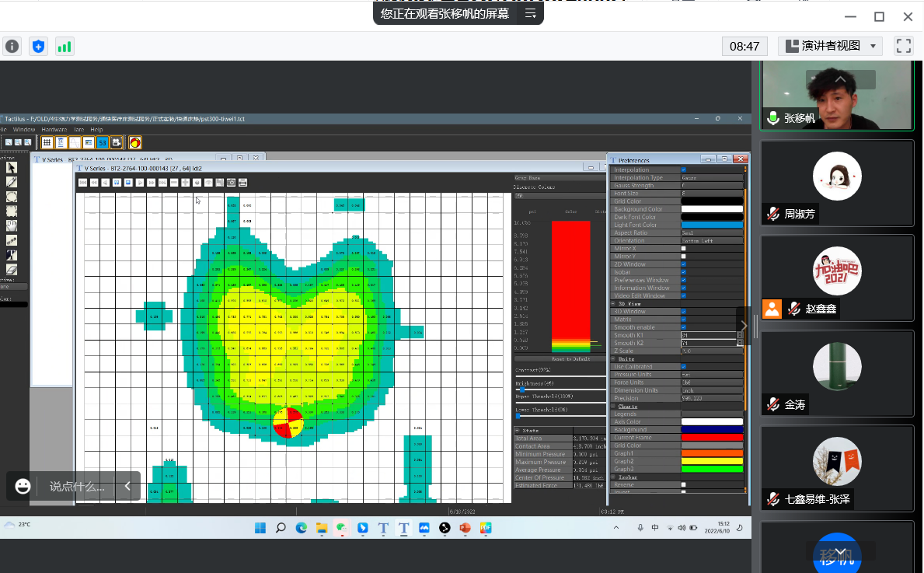
Task: Collapse the 3D View section
Action: pos(613,303)
